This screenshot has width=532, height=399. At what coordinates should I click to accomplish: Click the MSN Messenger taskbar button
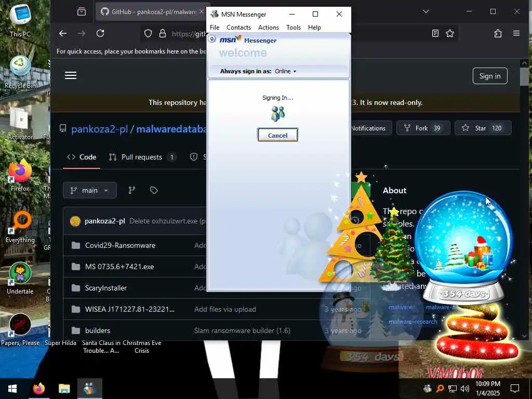(90, 389)
